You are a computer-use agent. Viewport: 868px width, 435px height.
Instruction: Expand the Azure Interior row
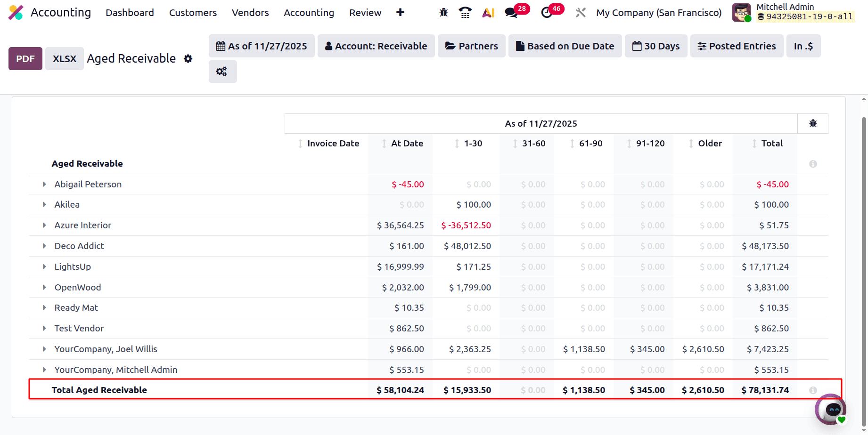coord(44,225)
